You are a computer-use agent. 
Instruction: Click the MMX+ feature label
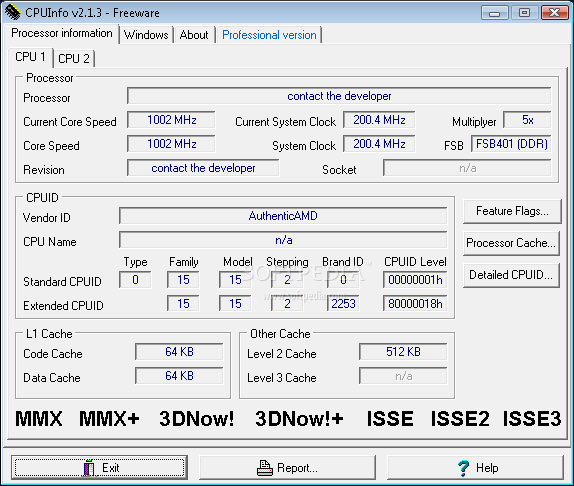[x=109, y=419]
